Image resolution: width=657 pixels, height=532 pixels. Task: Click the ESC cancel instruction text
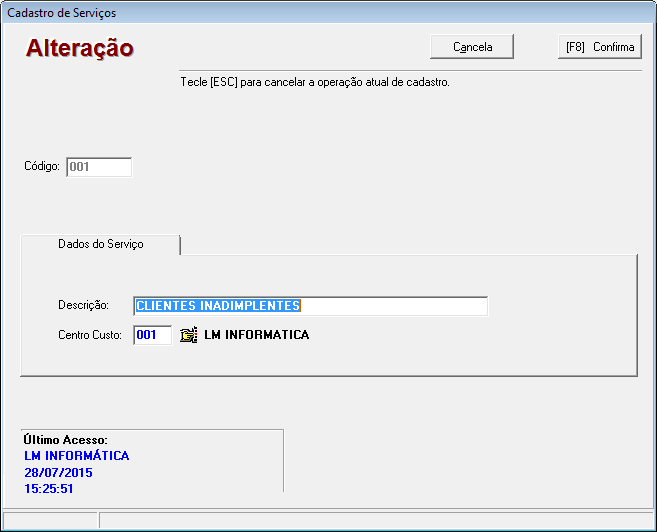[x=315, y=82]
